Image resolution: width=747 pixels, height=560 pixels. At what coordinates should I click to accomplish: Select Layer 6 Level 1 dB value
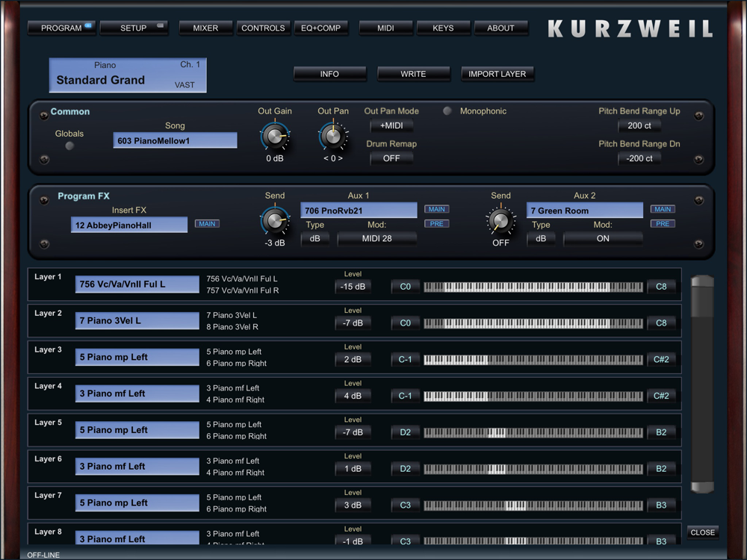tap(353, 469)
